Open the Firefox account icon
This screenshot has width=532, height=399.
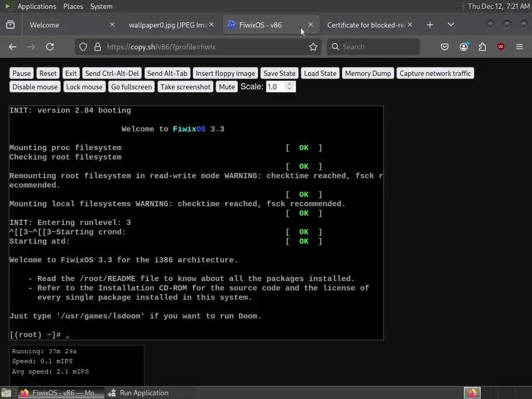[464, 47]
